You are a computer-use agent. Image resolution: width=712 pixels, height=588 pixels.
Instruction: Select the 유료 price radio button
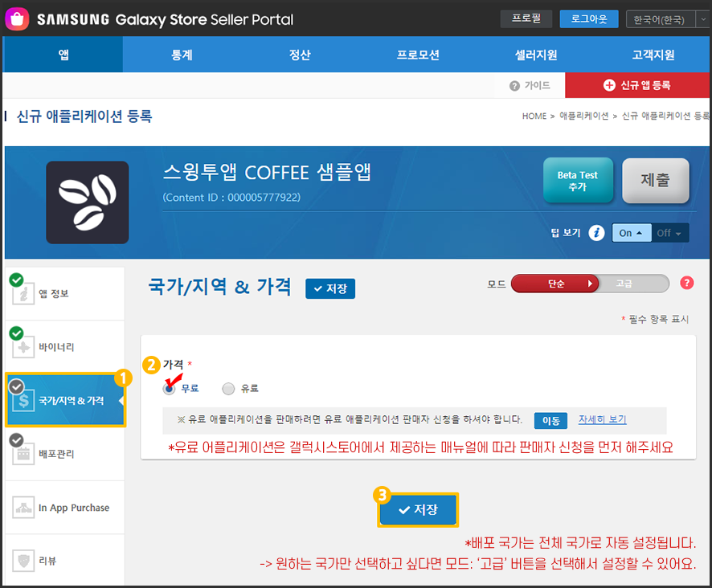228,389
